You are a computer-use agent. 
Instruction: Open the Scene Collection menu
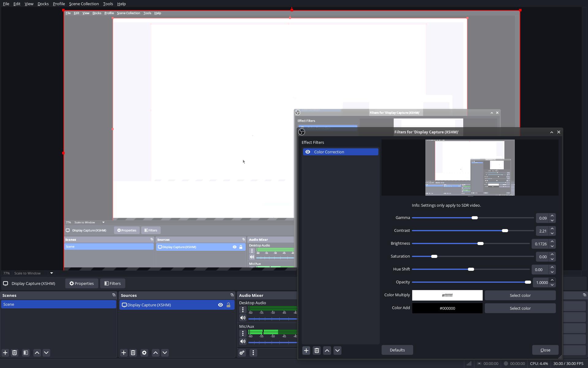[x=84, y=4]
